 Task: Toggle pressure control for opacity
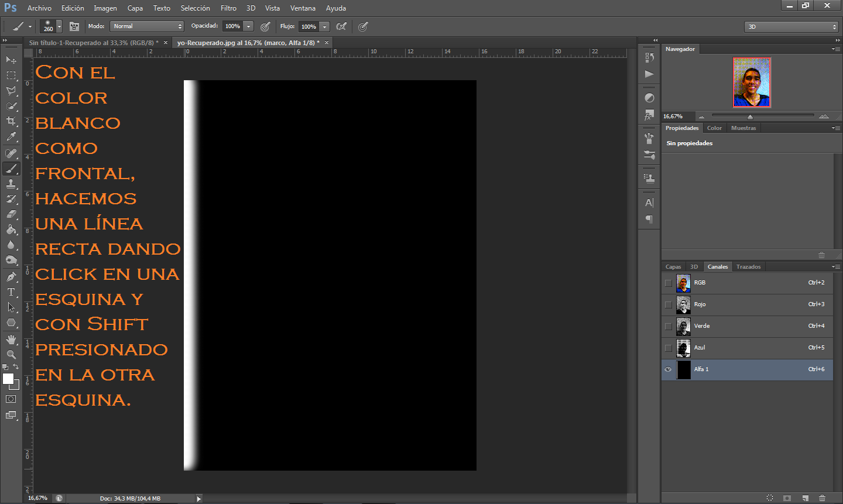tap(265, 26)
